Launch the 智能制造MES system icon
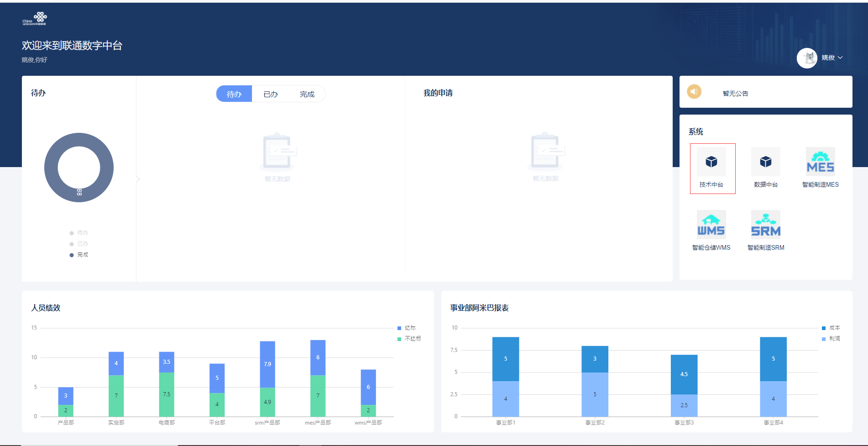The image size is (868, 446). tap(821, 162)
